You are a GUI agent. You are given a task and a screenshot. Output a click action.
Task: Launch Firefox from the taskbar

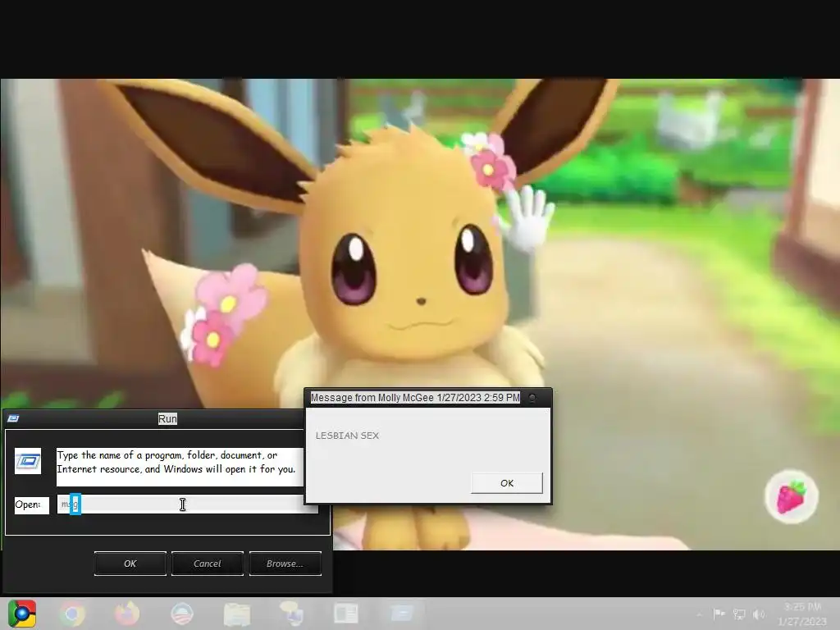coord(127,614)
